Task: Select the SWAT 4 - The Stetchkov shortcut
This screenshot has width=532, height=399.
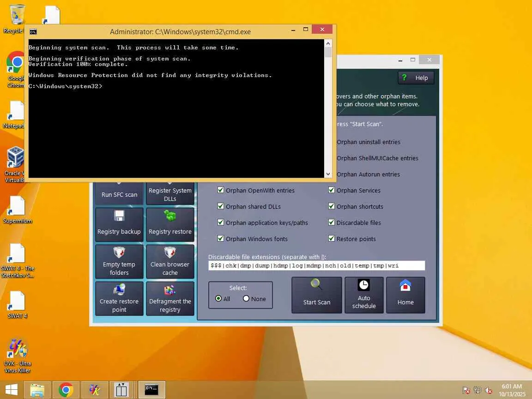Action: [17, 260]
